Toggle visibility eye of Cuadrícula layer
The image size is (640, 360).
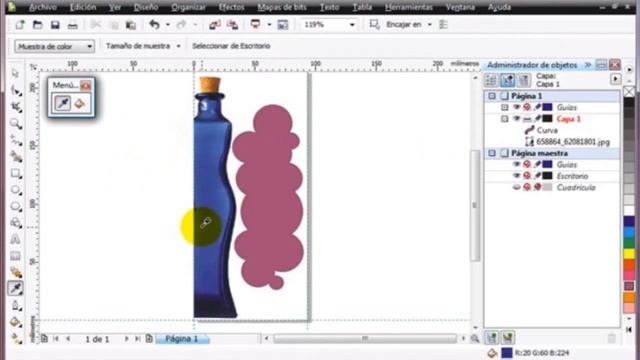[x=516, y=187]
